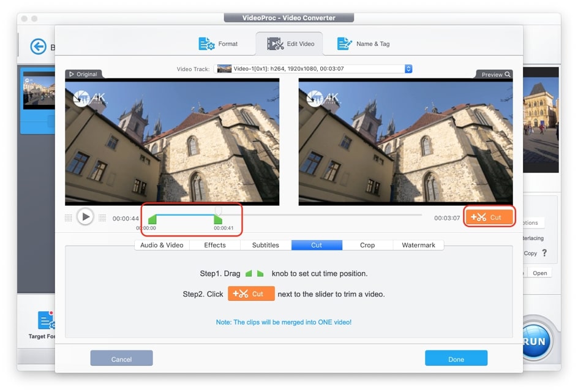Click the left green start cut knob

point(152,219)
